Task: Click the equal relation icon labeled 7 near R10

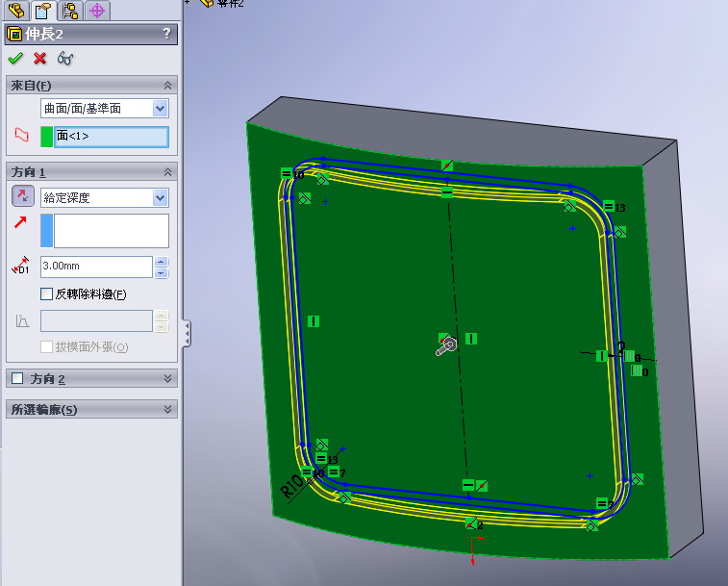Action: (x=334, y=472)
